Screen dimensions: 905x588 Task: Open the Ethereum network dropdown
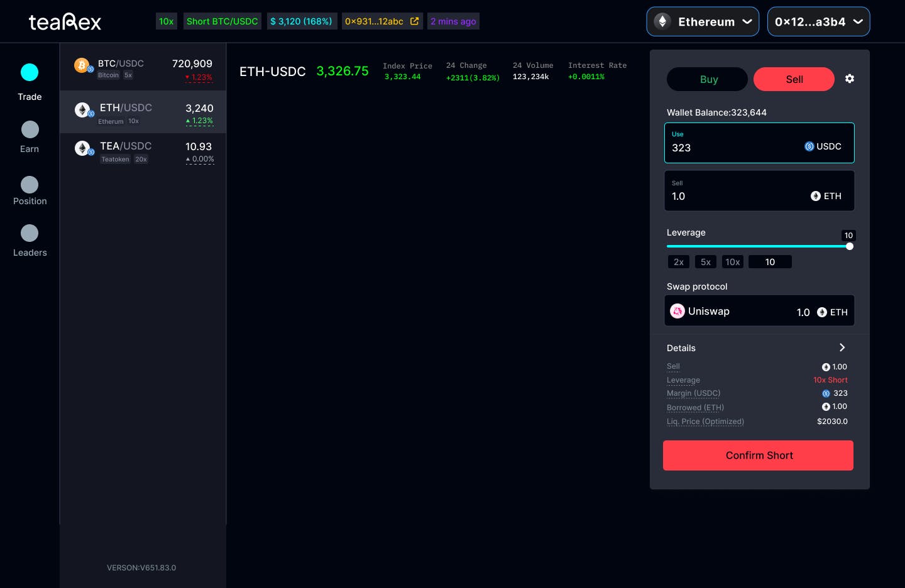[x=703, y=21]
